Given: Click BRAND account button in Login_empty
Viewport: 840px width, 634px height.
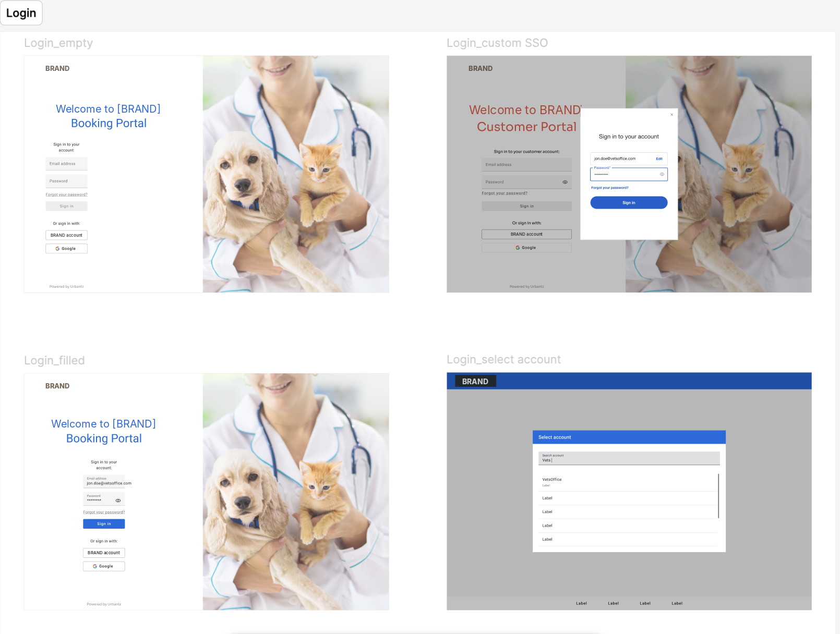Looking at the screenshot, I should (x=66, y=235).
